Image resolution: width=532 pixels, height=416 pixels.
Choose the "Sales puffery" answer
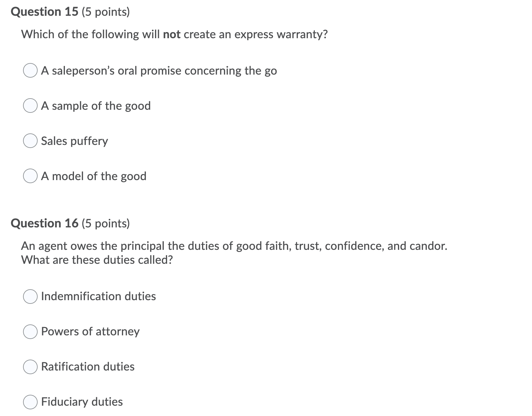tap(31, 141)
